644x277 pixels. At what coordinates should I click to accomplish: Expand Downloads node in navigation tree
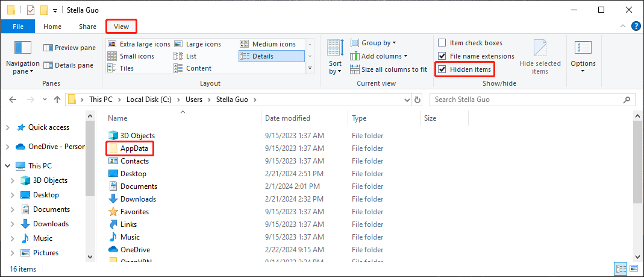[13, 224]
